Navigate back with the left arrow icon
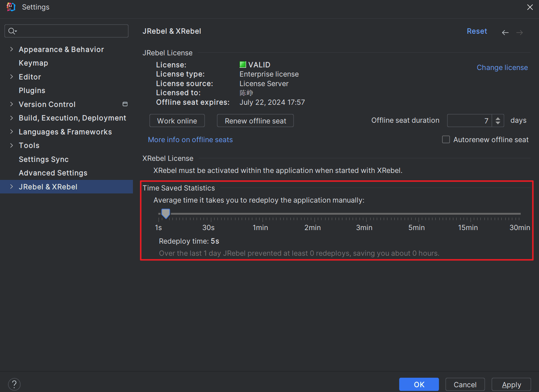Image resolution: width=539 pixels, height=392 pixels. [x=505, y=33]
